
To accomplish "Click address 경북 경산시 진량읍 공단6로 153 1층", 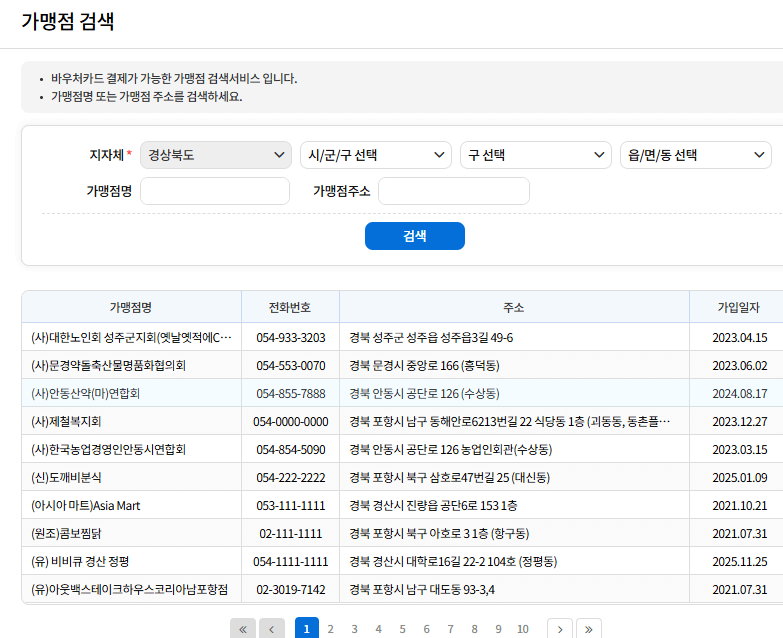I will click(x=433, y=505).
